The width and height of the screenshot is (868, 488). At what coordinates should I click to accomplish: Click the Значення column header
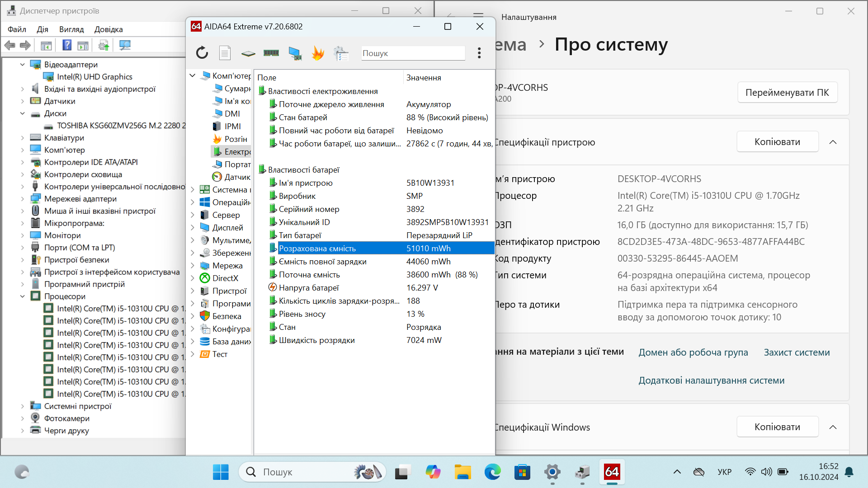(448, 77)
